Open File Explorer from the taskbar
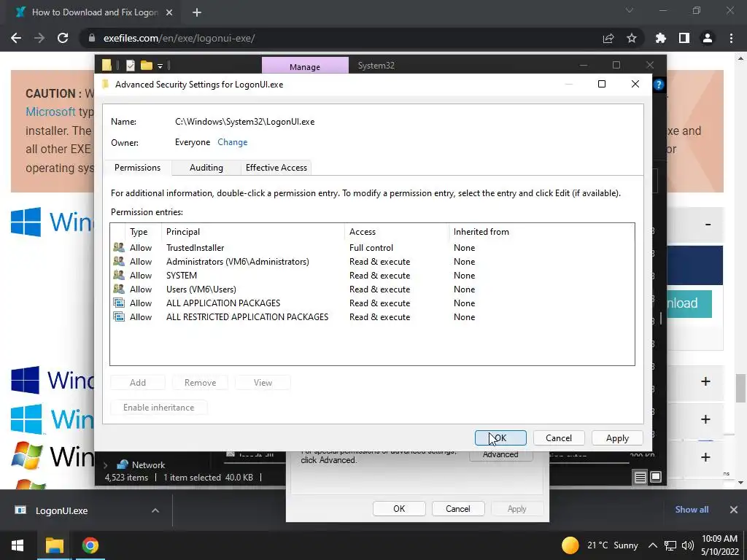Screen dimensions: 747x560 54,545
